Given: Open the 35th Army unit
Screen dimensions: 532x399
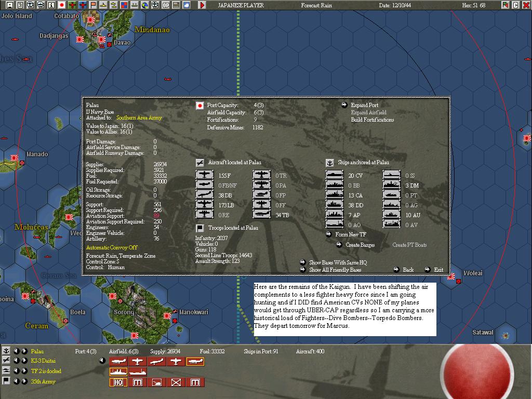Looking at the screenshot, I should point(43,382).
